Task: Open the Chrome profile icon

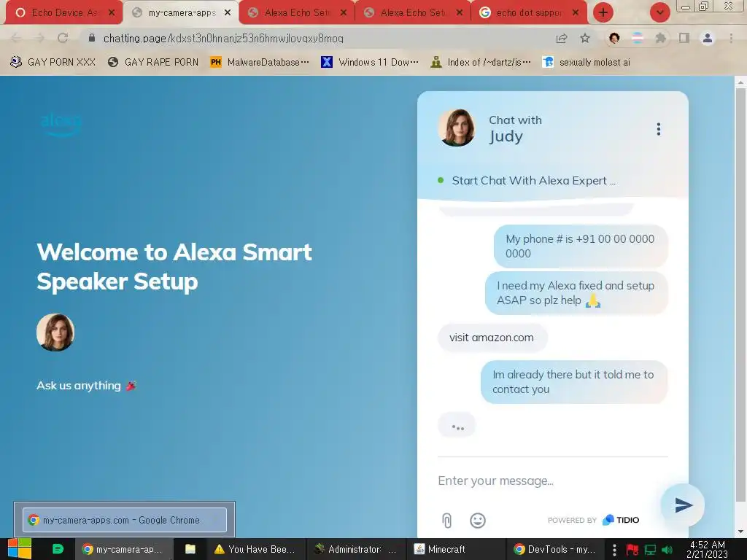Action: tap(708, 39)
